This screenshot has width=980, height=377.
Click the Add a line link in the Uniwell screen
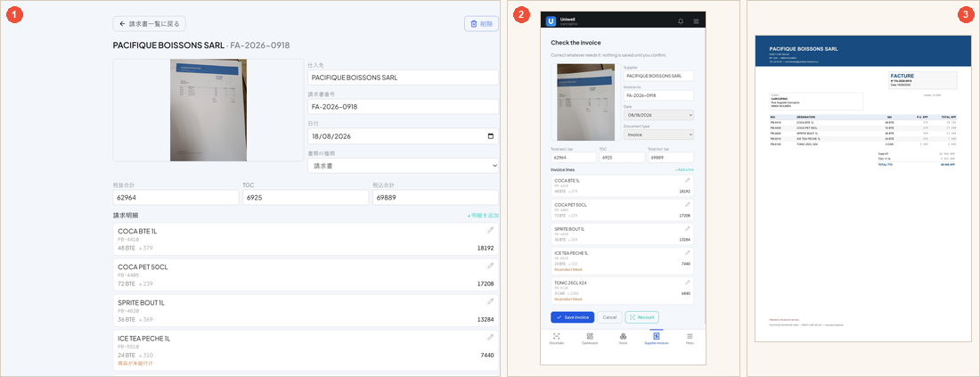point(683,169)
